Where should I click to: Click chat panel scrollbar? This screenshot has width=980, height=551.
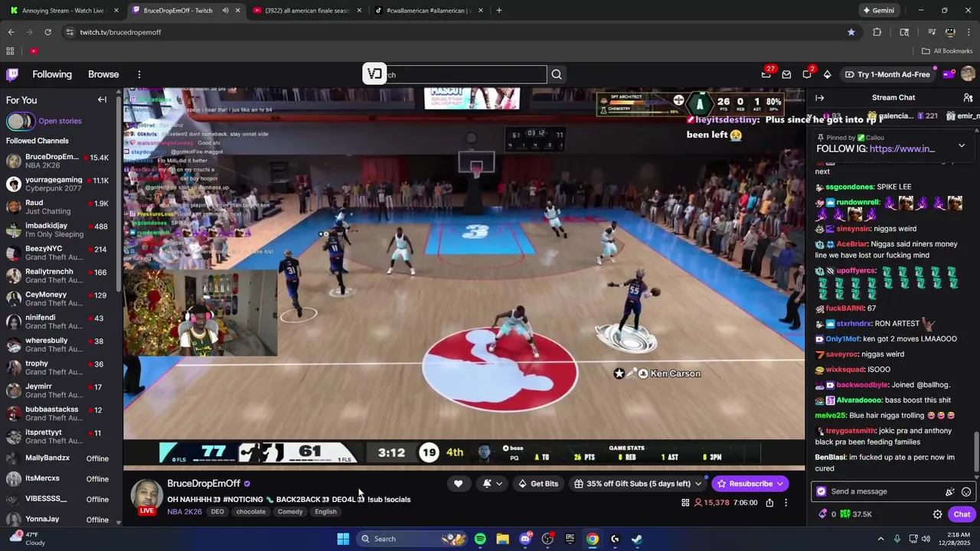pos(976,452)
